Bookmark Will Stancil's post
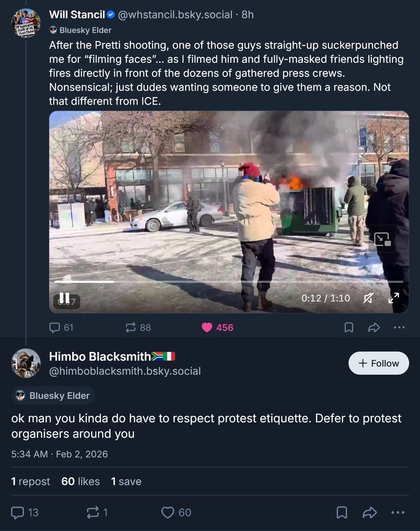 [x=349, y=328]
